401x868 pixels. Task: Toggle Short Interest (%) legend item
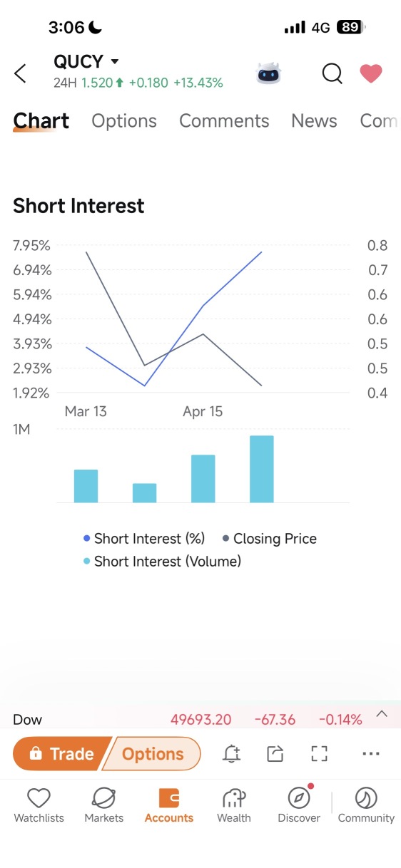click(144, 539)
